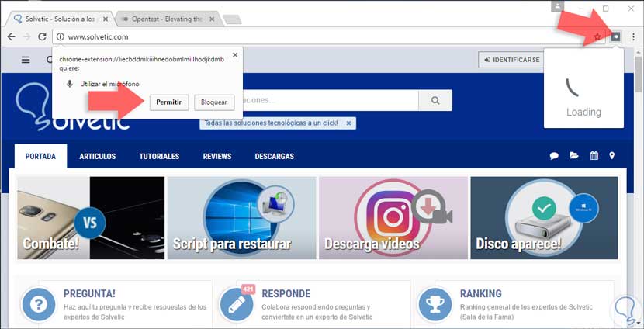Click the RESPONDE heading link
644x329 pixels.
pos(286,293)
